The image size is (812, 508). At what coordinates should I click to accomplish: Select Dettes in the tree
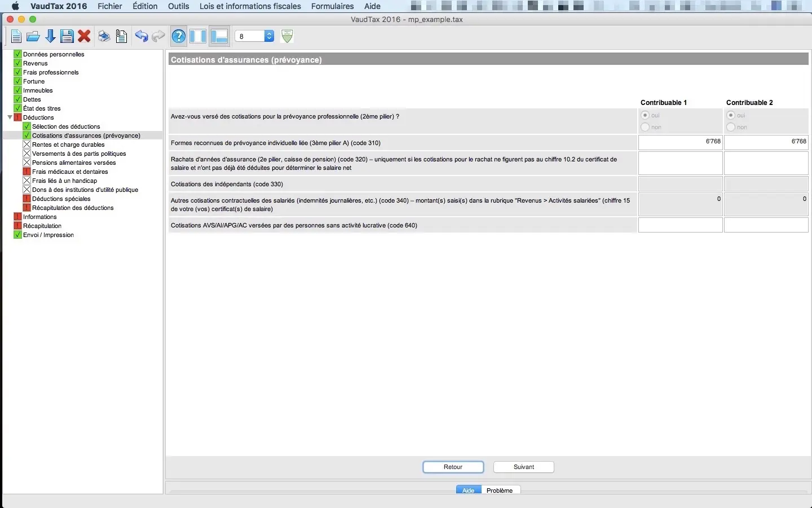[32, 99]
